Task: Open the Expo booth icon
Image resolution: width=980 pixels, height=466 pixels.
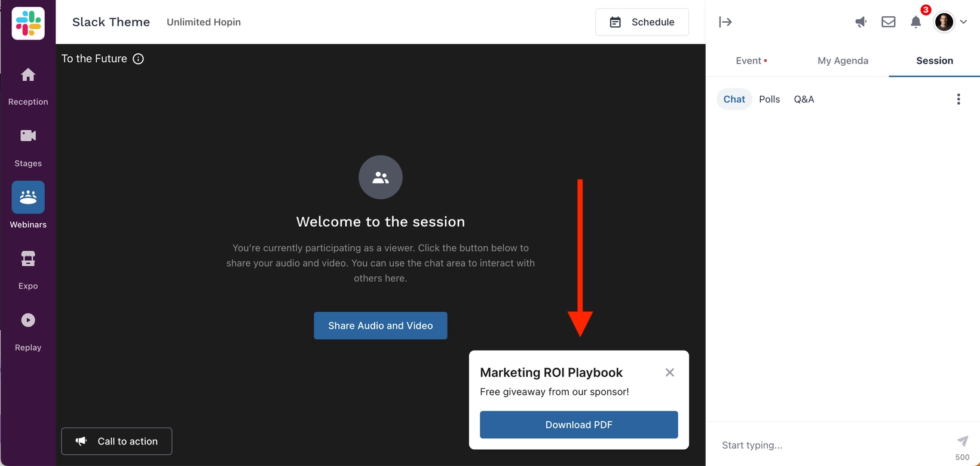Action: pyautogui.click(x=28, y=258)
